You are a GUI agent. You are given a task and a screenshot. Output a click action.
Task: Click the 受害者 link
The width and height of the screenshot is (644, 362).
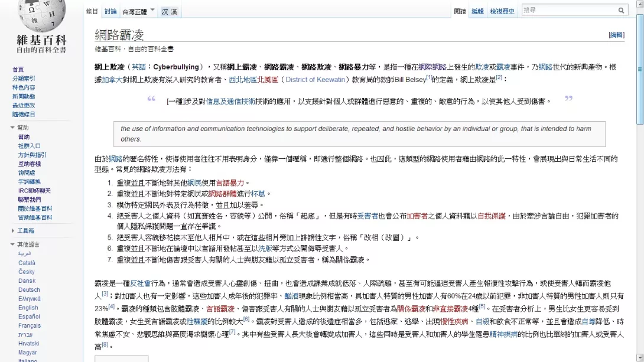(367, 216)
